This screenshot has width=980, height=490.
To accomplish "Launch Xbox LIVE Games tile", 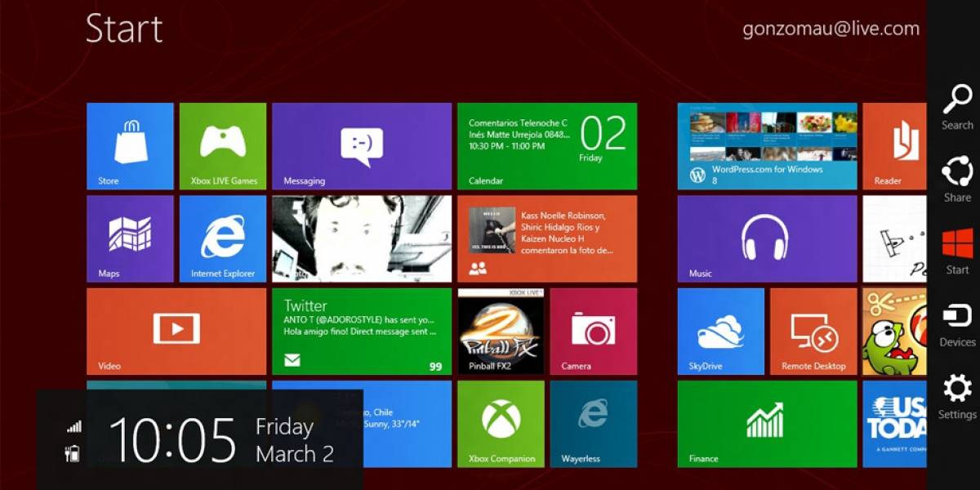I will tap(223, 146).
